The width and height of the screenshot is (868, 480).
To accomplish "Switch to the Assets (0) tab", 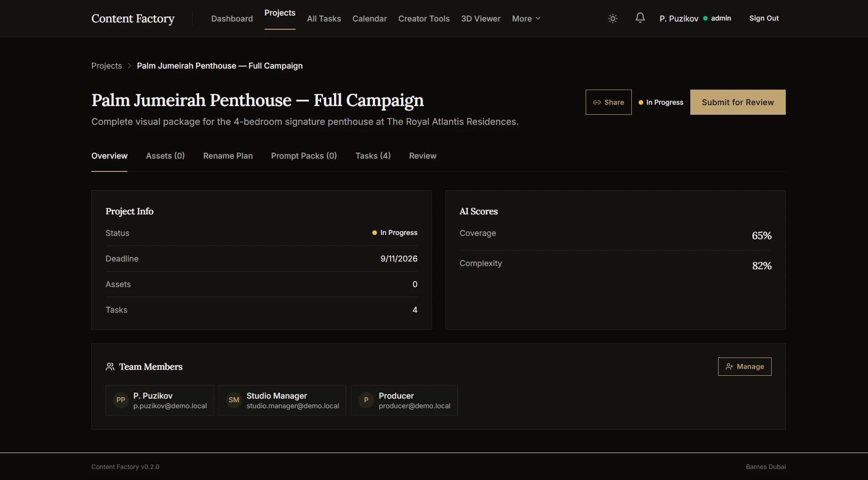I will [165, 156].
